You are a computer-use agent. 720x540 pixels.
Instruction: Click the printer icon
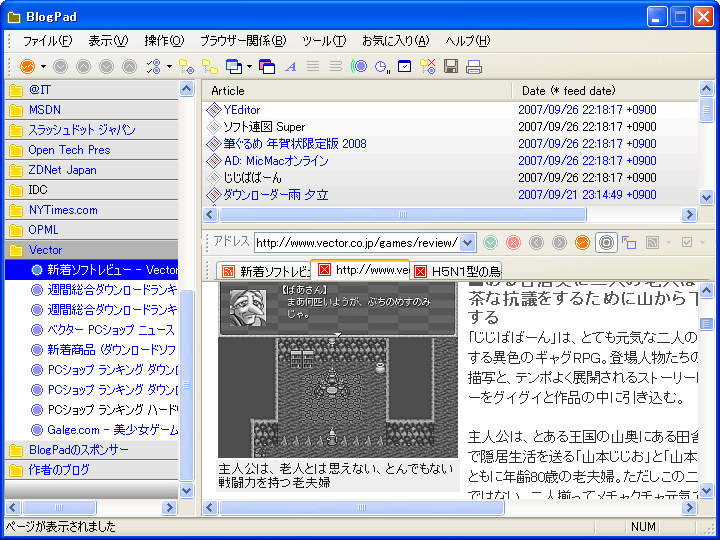(x=474, y=67)
